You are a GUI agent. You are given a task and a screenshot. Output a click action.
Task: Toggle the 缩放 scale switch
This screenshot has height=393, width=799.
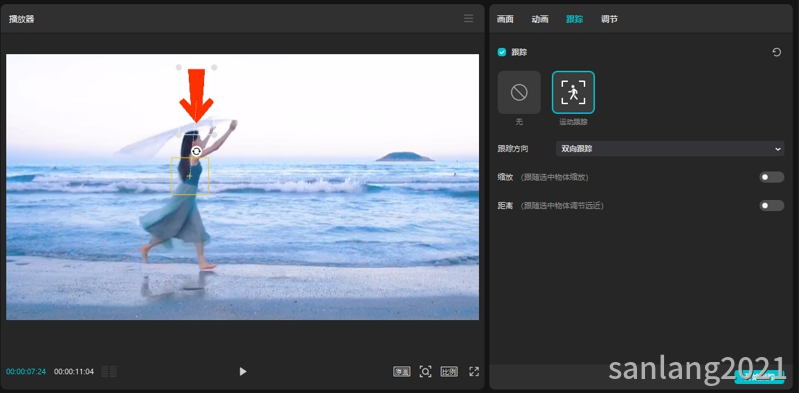coord(771,177)
